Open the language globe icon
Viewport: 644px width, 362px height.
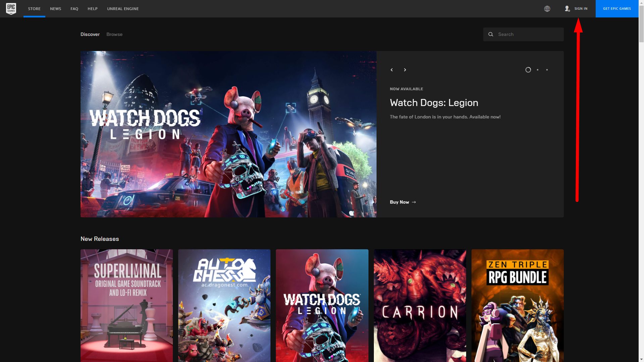click(x=547, y=9)
